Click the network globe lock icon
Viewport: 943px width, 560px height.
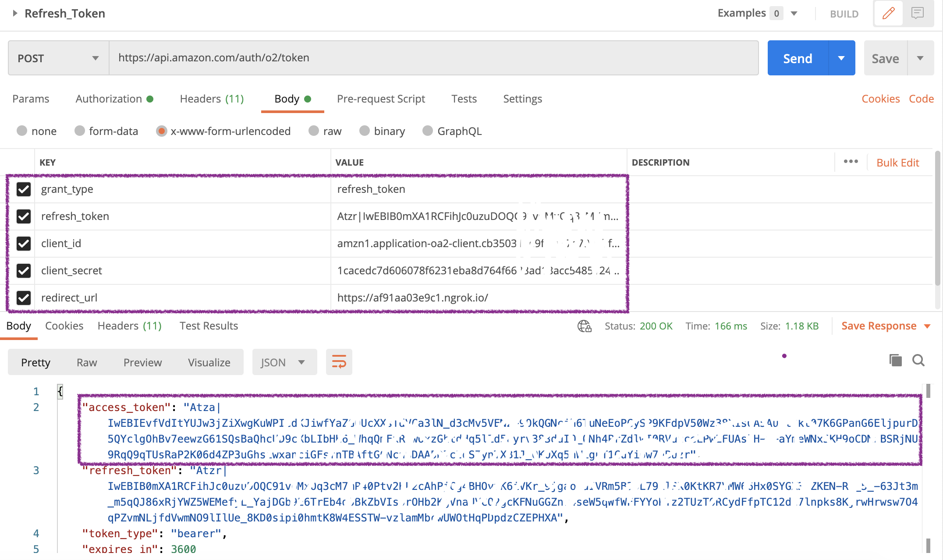pyautogui.click(x=584, y=326)
